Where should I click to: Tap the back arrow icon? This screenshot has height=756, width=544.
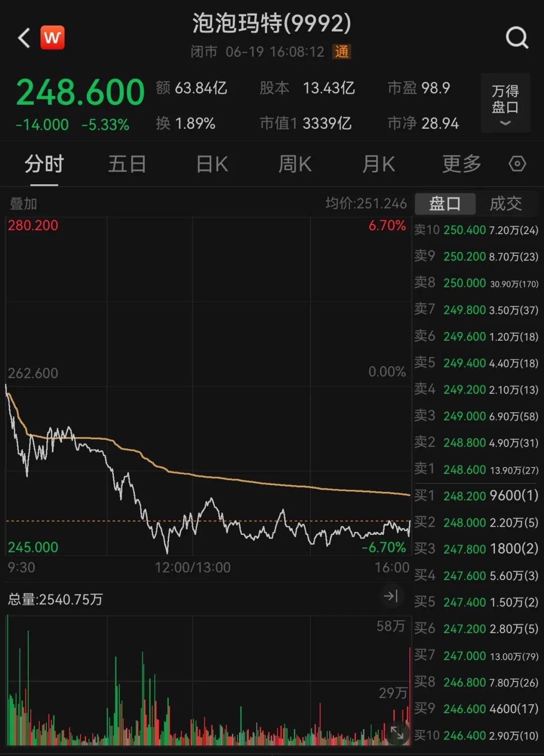pyautogui.click(x=24, y=38)
